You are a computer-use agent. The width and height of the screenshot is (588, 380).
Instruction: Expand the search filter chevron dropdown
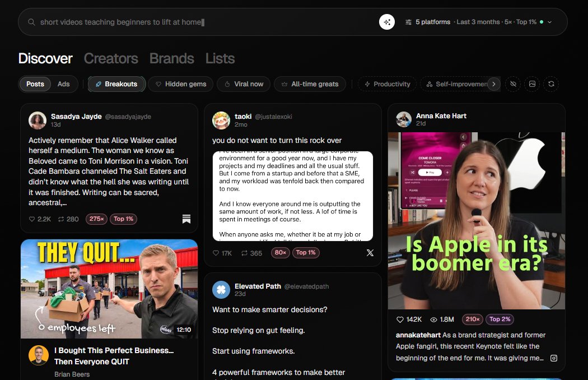tap(550, 22)
